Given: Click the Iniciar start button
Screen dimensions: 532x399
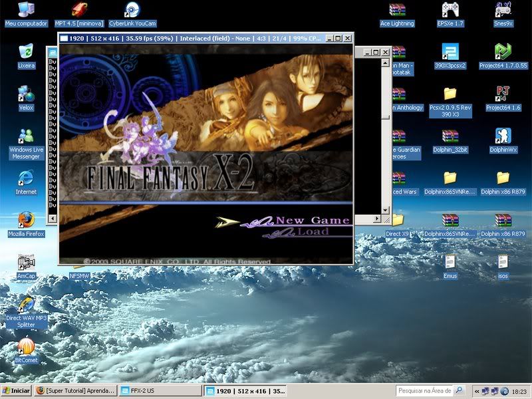Looking at the screenshot, I should [x=16, y=391].
